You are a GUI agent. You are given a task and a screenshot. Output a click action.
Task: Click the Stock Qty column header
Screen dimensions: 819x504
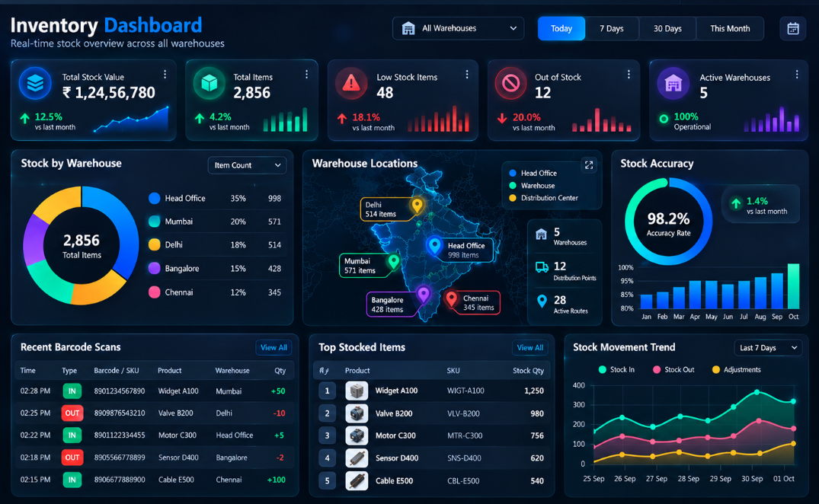pyautogui.click(x=528, y=371)
